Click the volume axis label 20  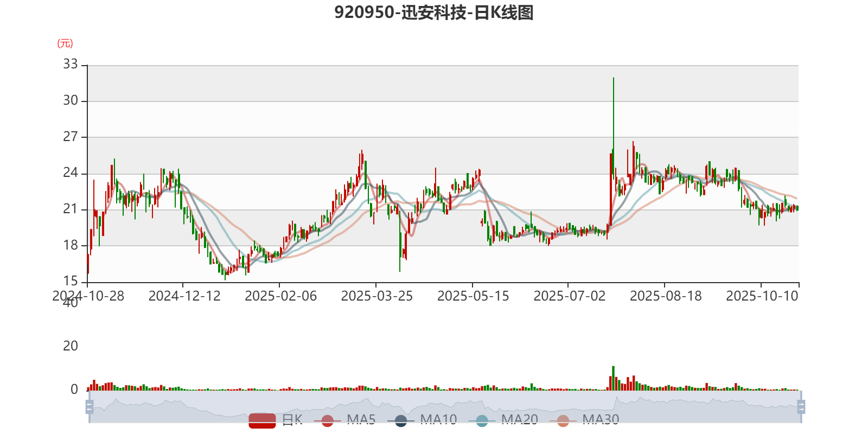pyautogui.click(x=71, y=346)
